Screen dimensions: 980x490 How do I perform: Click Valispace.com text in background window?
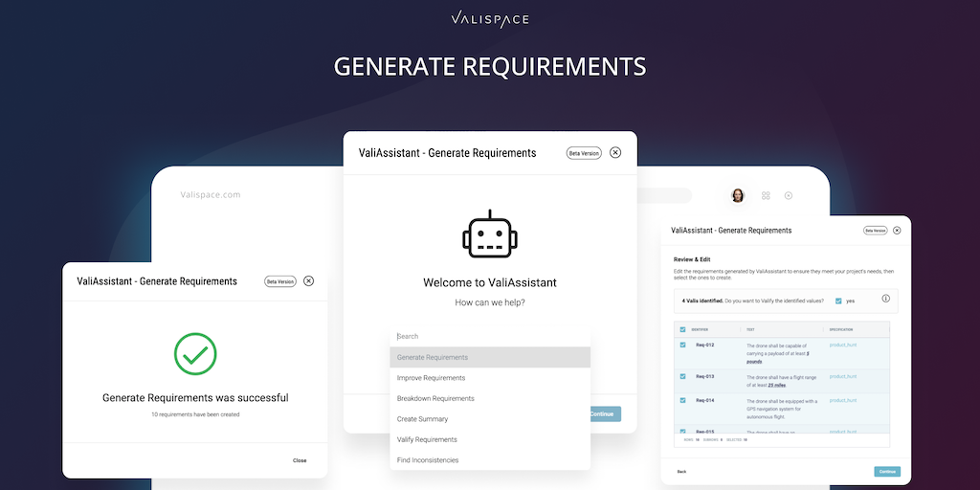tap(210, 195)
